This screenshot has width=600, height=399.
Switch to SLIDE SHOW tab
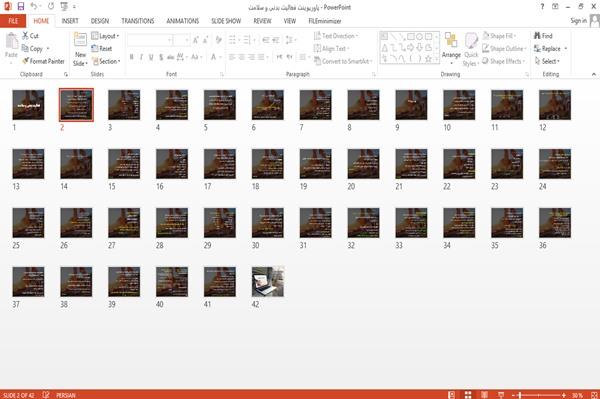tap(226, 21)
